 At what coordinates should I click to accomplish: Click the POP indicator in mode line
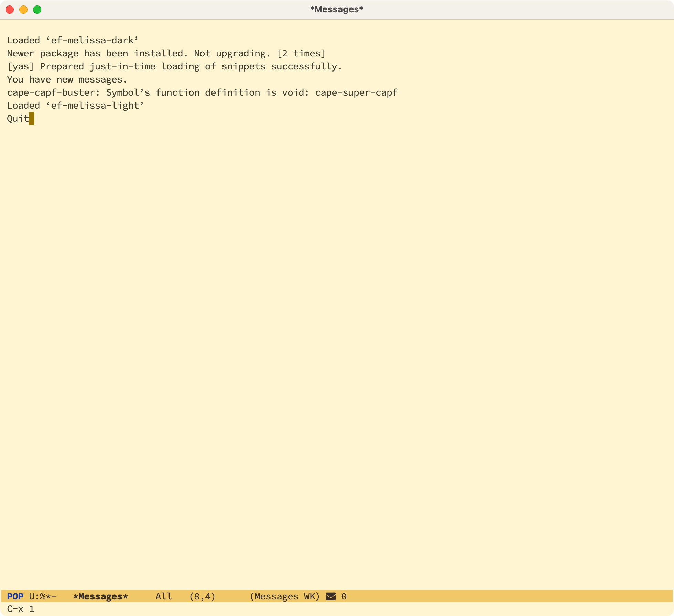(x=15, y=596)
